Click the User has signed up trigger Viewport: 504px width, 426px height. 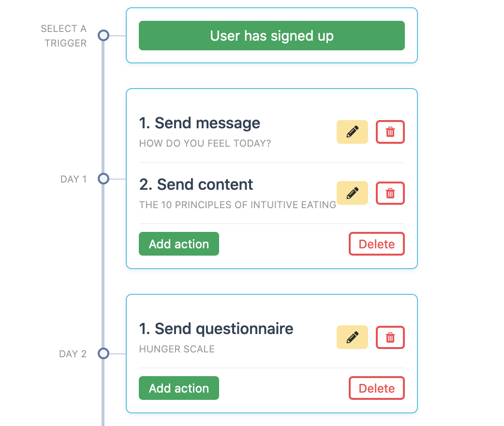click(x=272, y=36)
